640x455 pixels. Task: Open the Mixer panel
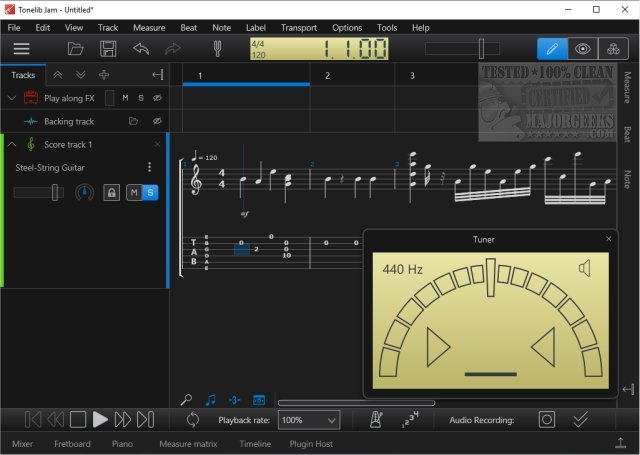coord(22,443)
